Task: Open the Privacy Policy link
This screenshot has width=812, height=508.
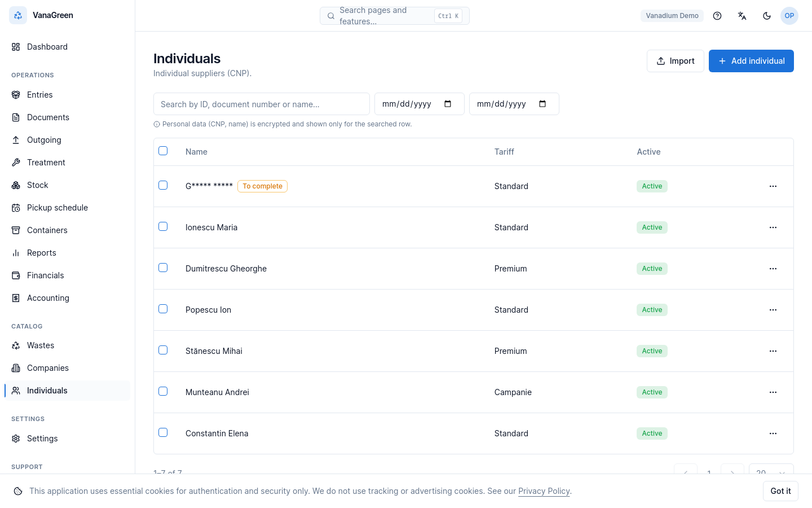Action: (x=544, y=491)
